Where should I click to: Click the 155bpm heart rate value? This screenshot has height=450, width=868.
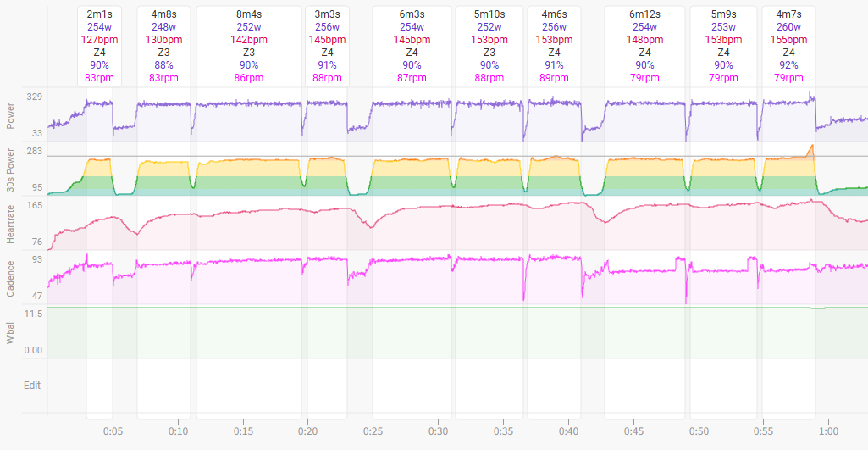[789, 39]
